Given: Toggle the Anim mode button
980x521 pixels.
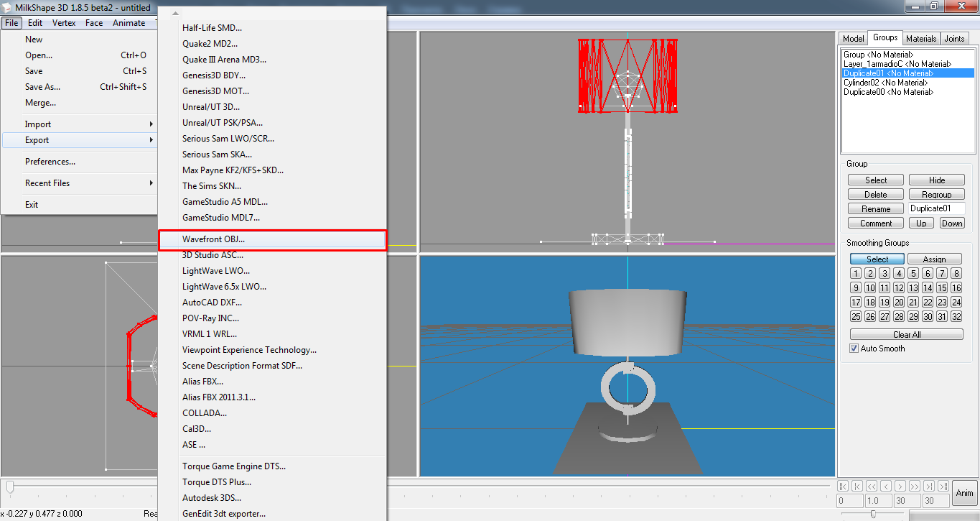Looking at the screenshot, I should [x=964, y=493].
